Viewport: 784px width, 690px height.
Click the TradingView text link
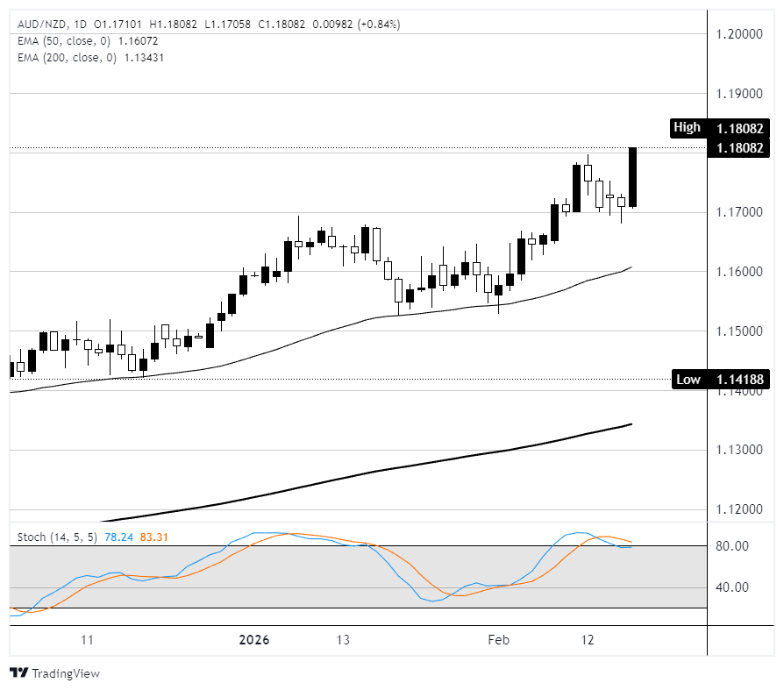66,673
